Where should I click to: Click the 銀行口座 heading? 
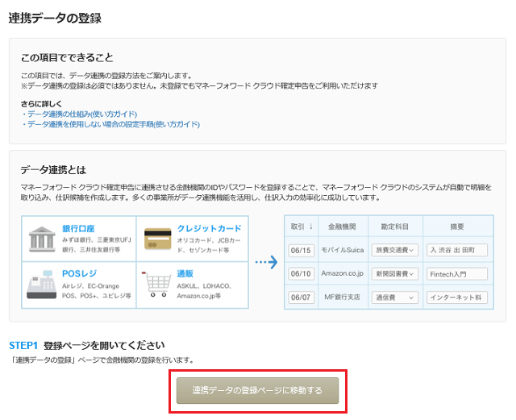click(81, 228)
